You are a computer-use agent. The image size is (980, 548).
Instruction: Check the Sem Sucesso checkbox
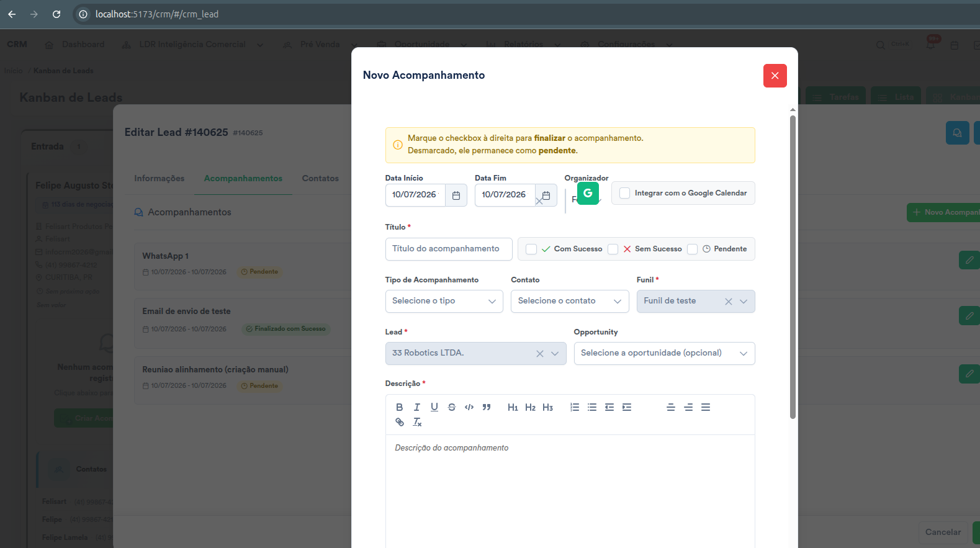[613, 249]
